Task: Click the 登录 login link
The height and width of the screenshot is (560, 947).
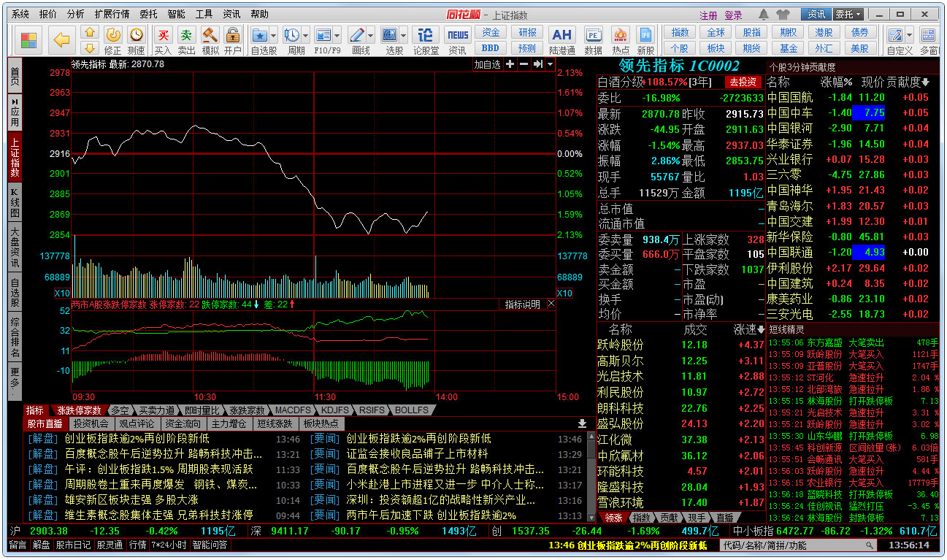Action: pos(733,15)
